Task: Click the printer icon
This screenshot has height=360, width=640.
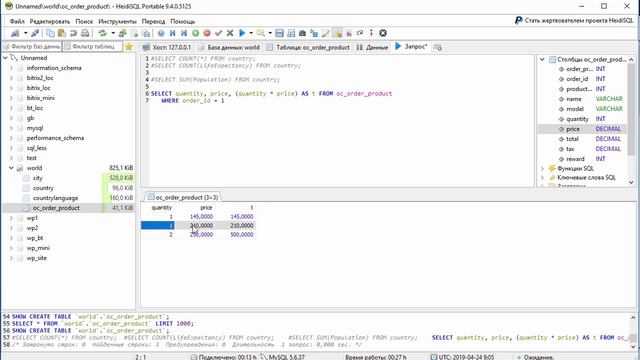Action: (85, 33)
